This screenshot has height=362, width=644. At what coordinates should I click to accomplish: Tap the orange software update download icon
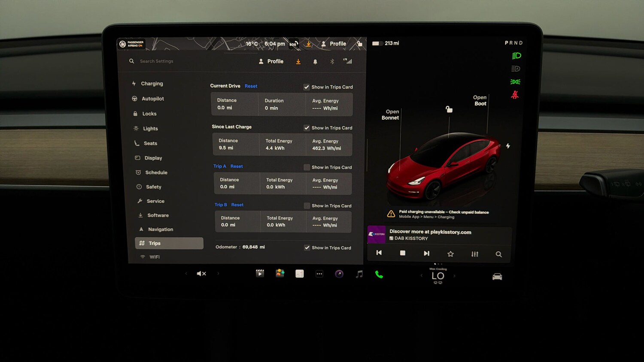298,61
